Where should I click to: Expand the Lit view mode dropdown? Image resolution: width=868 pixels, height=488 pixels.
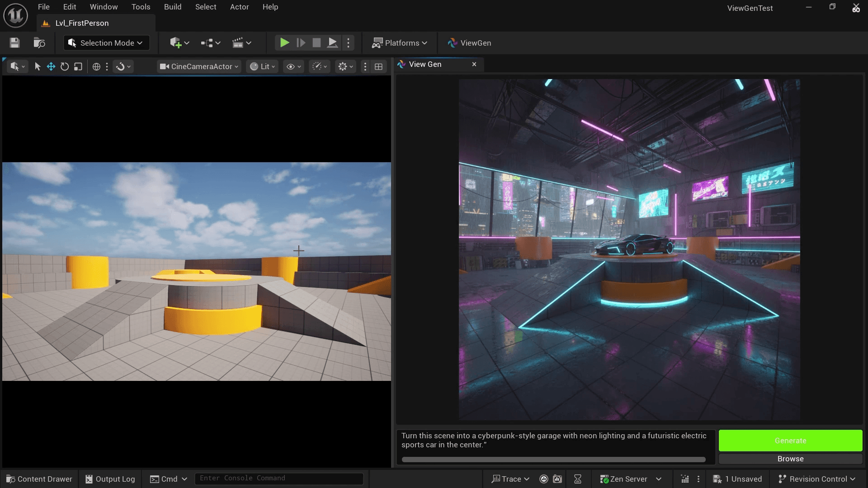[262, 66]
